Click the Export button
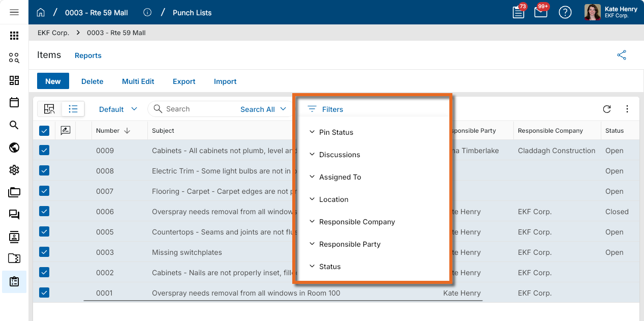 (x=184, y=81)
